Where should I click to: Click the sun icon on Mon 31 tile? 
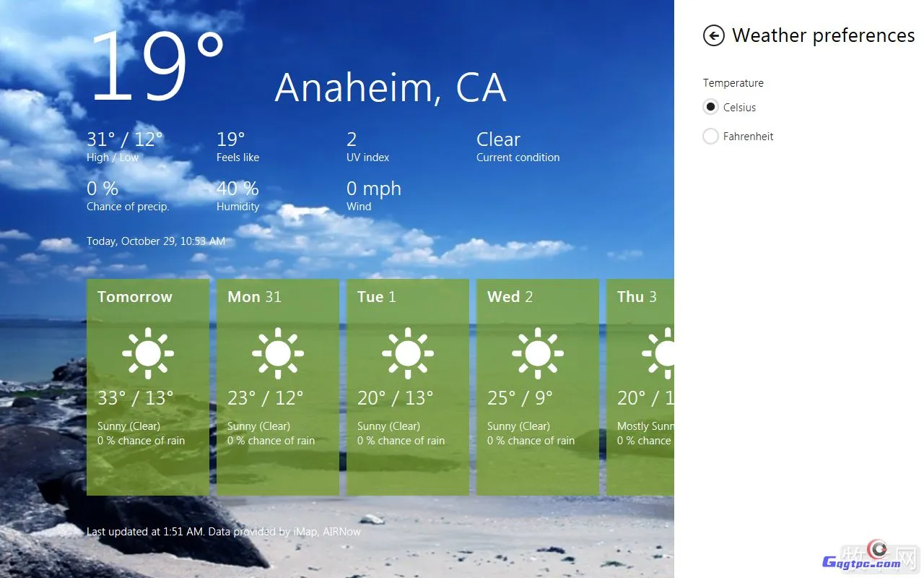point(278,353)
